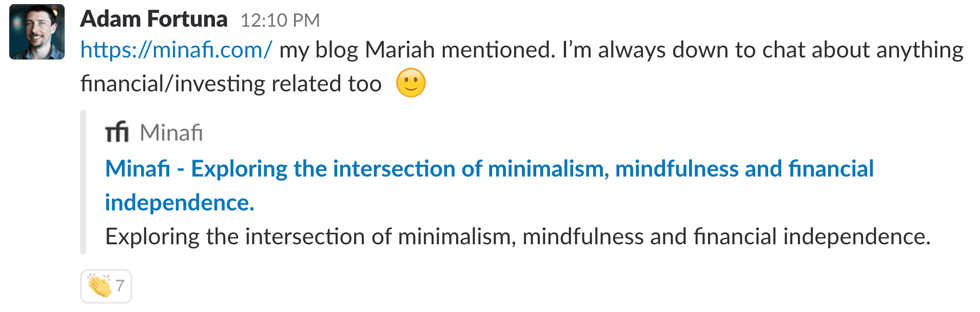Click the word 'Mariah' in the message
Viewport: 980px width, 312px height.
click(x=399, y=50)
